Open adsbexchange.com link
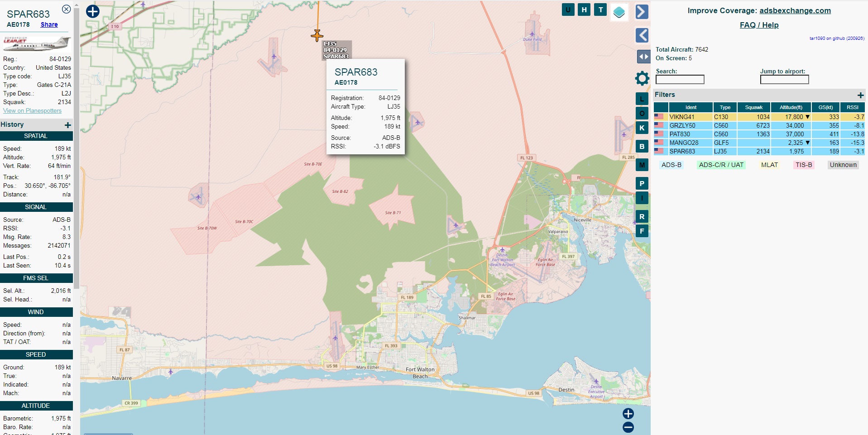 [795, 11]
